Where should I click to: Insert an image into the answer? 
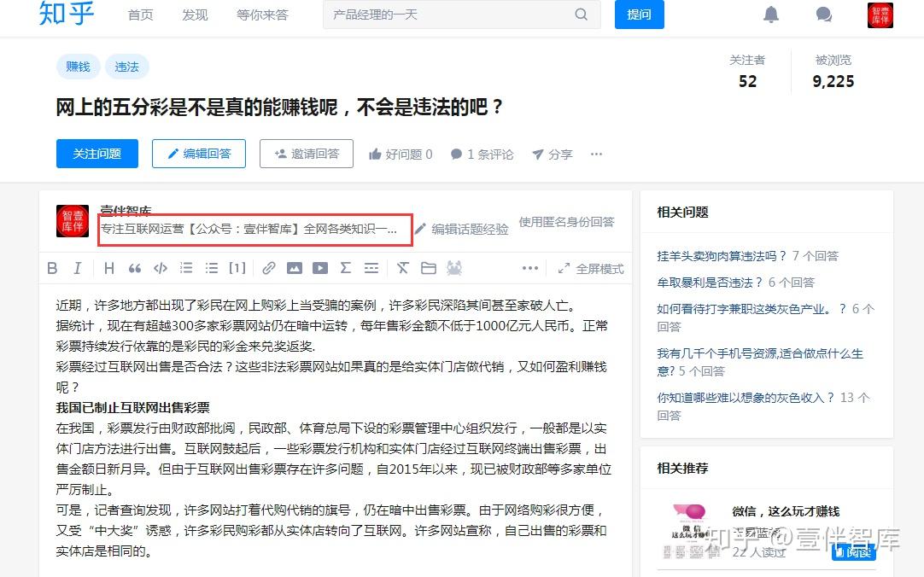(295, 267)
